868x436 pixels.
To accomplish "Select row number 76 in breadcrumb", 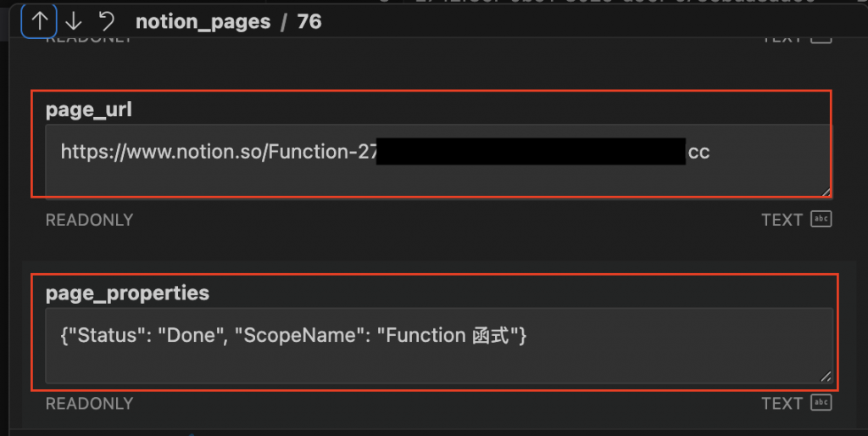I will (309, 21).
